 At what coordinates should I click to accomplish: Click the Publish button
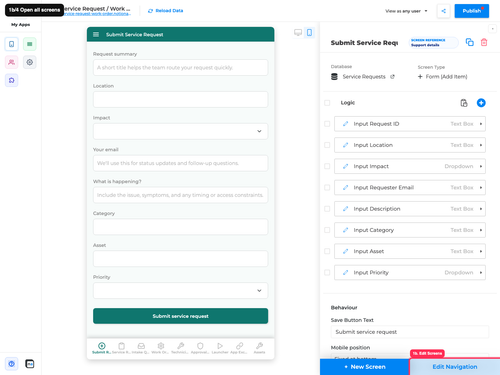pyautogui.click(x=472, y=11)
